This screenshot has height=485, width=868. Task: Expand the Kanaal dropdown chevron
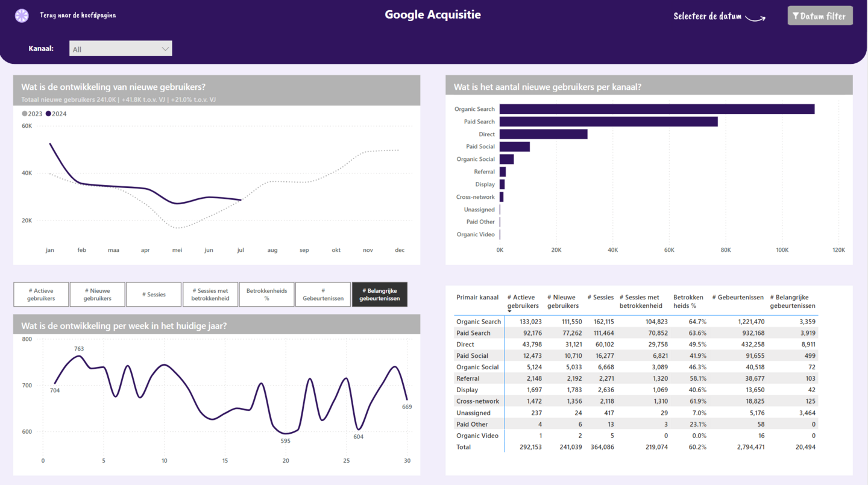tap(165, 49)
